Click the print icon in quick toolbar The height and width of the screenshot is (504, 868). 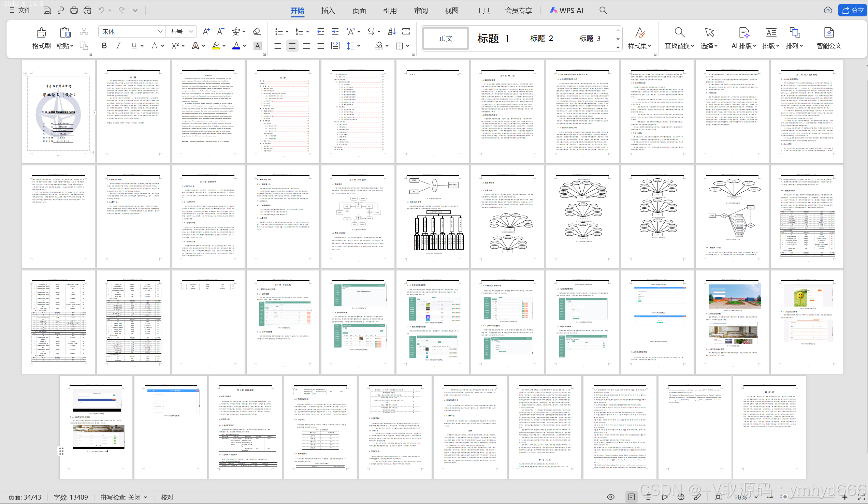(x=74, y=10)
